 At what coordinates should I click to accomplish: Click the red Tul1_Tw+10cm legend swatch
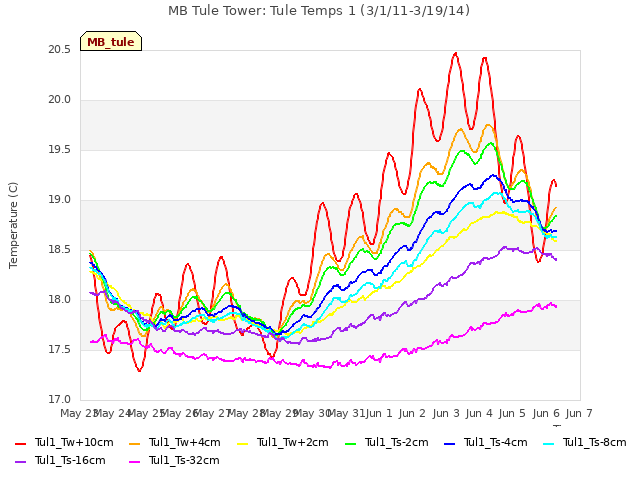(20, 444)
